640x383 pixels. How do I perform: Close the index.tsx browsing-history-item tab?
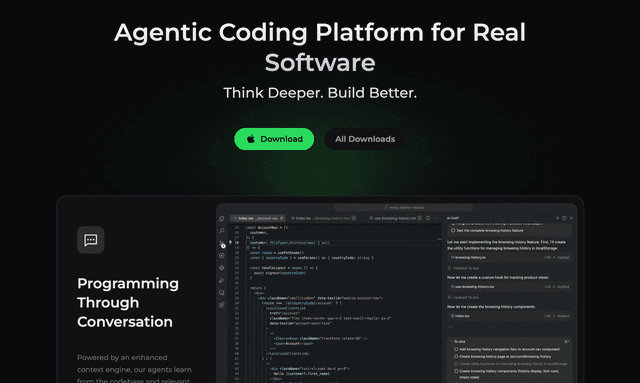[x=354, y=218]
